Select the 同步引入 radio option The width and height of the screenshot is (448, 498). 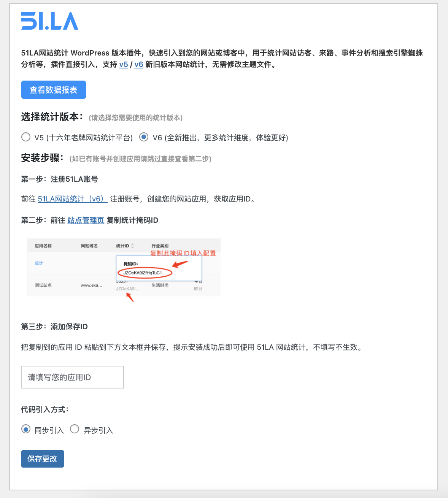click(26, 429)
